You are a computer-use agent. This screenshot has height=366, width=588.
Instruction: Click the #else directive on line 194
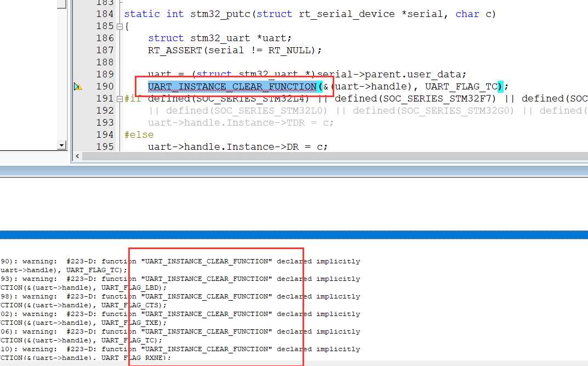click(x=139, y=135)
